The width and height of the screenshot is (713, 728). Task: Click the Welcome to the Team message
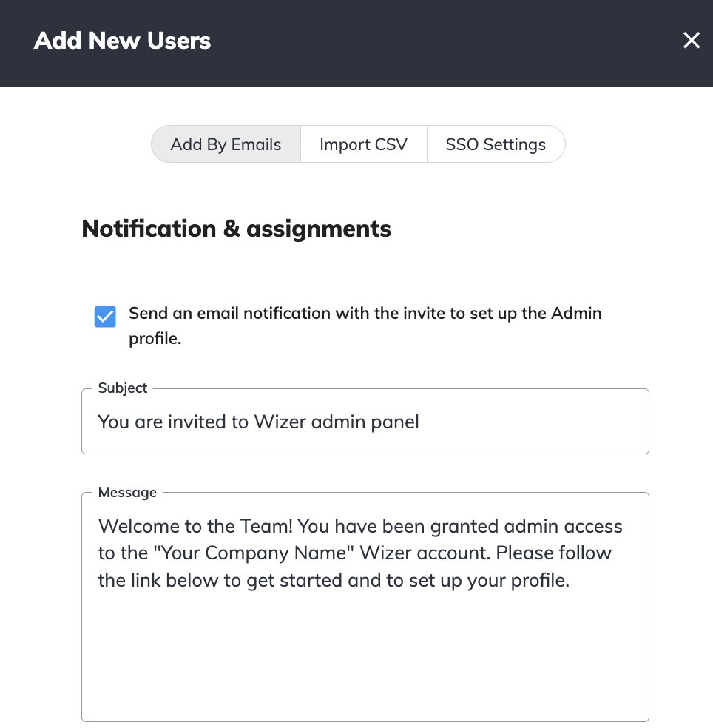coord(359,553)
